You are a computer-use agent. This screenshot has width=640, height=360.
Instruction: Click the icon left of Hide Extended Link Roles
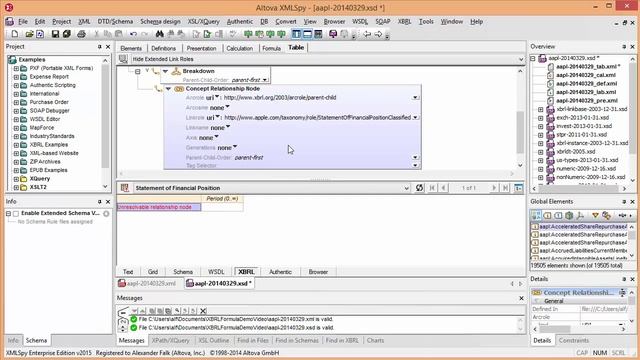click(123, 59)
